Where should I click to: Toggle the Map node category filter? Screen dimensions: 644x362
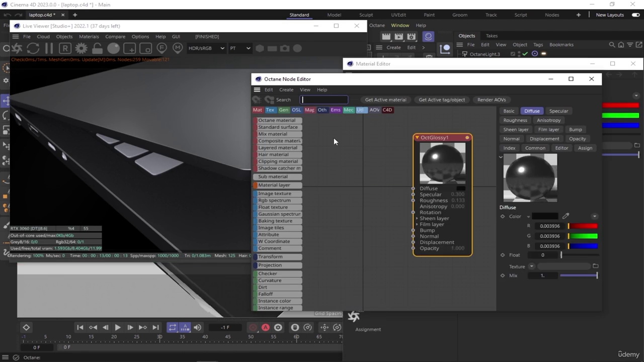(309, 110)
